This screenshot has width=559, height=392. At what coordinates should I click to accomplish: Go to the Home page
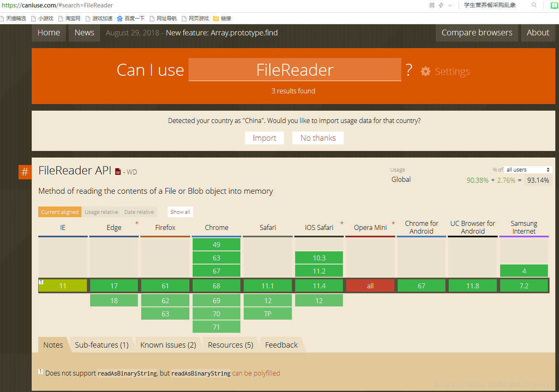[x=49, y=32]
